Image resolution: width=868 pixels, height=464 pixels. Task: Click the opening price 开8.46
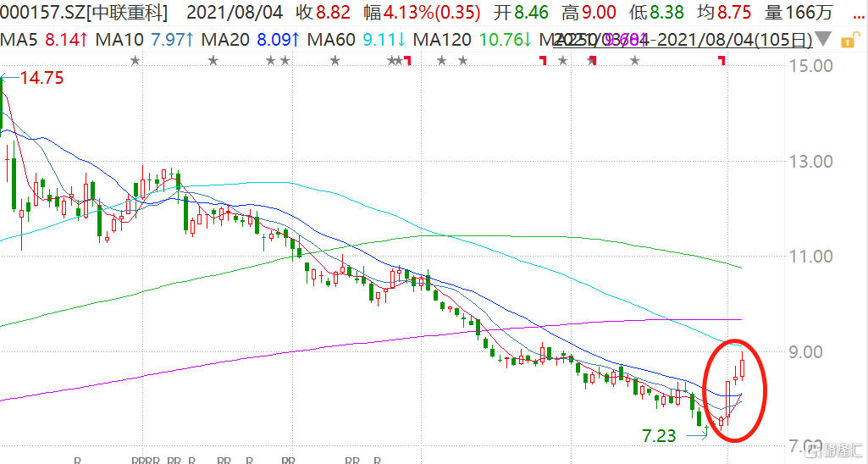pyautogui.click(x=522, y=12)
